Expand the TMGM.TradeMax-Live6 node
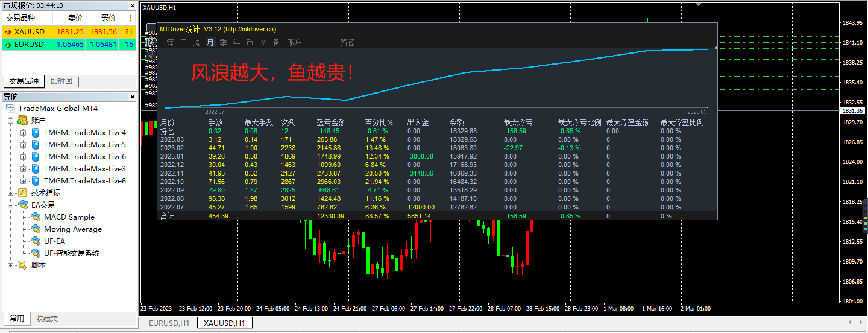 24,157
